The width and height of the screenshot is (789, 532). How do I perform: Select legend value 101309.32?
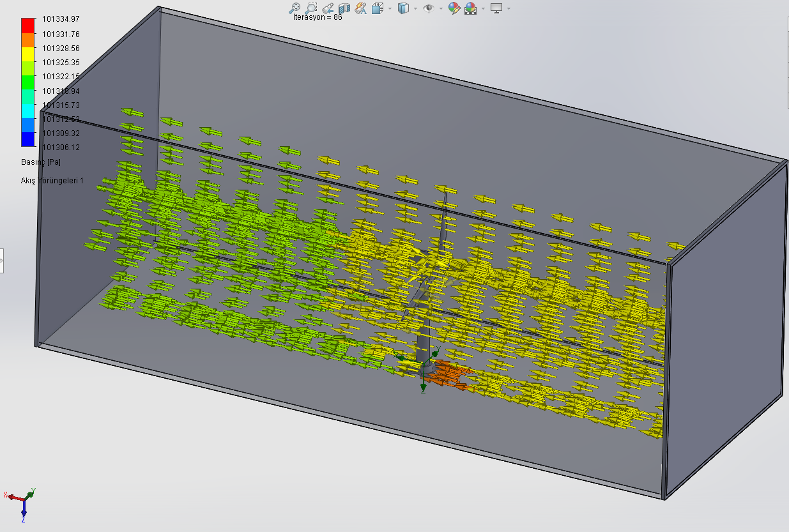[61, 133]
